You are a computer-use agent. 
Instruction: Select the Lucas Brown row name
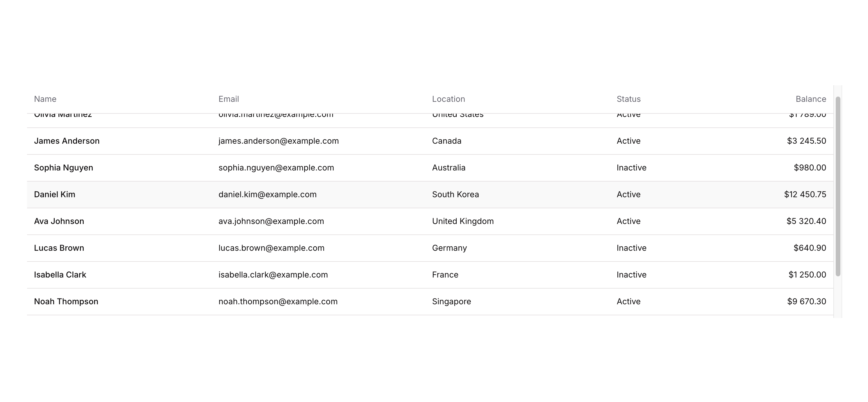point(59,248)
